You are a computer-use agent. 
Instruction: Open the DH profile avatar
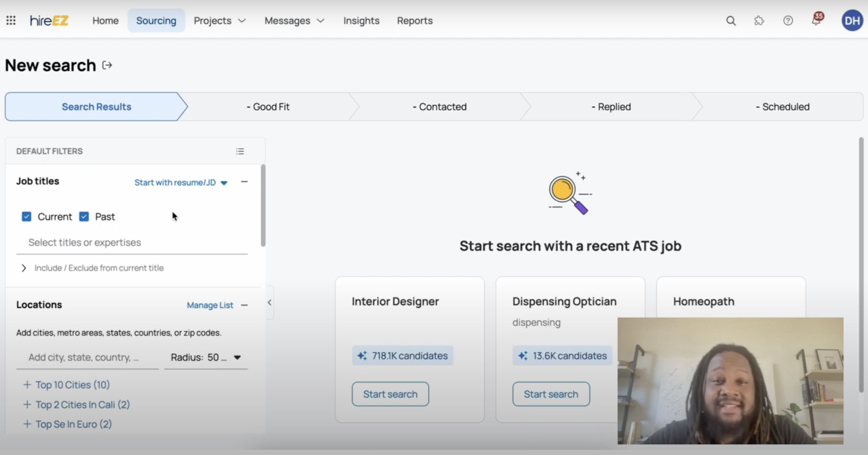852,21
